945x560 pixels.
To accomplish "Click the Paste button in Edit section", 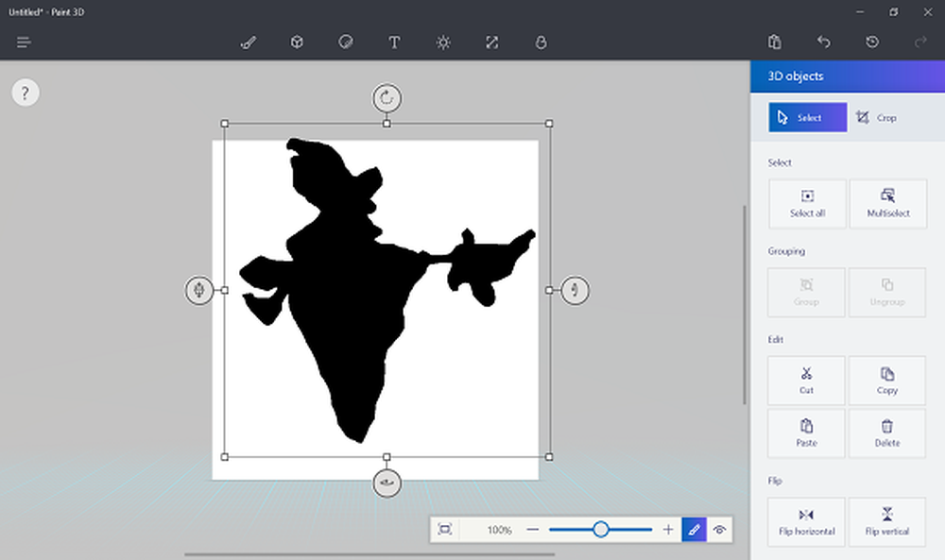I will tap(806, 433).
